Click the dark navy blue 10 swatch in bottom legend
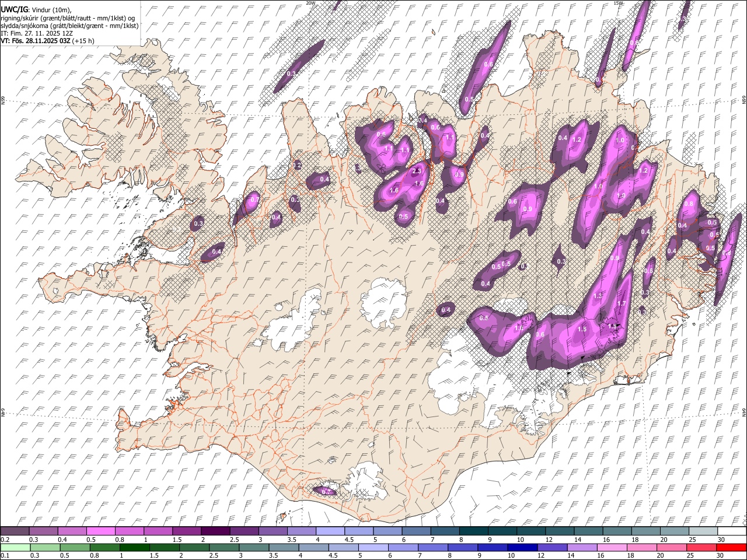The image size is (747, 560). click(521, 547)
